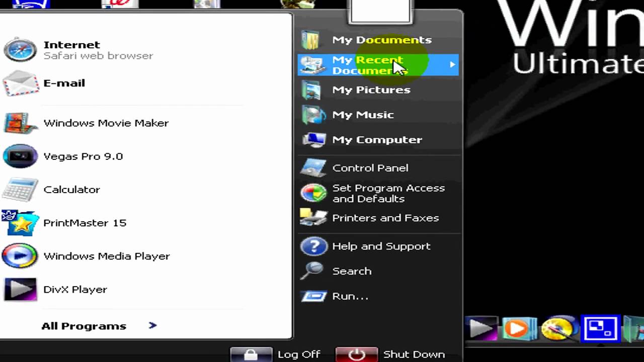
Task: Click the PrintMaster 15 label
Action: 85,223
